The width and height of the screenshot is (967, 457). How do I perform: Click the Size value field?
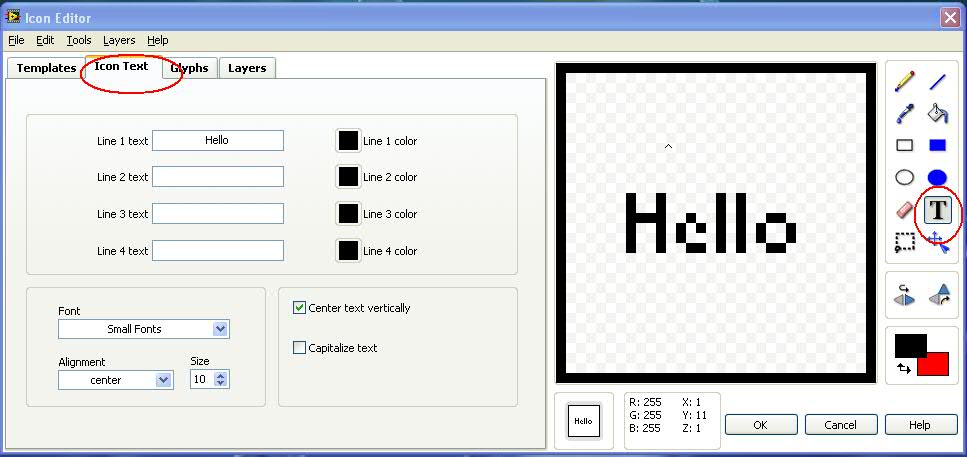pyautogui.click(x=202, y=380)
